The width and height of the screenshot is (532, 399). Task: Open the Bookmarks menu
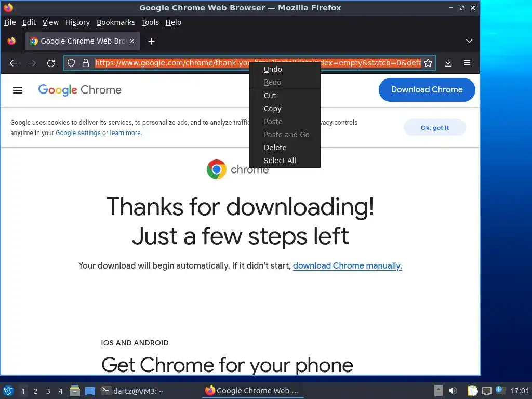coord(116,22)
